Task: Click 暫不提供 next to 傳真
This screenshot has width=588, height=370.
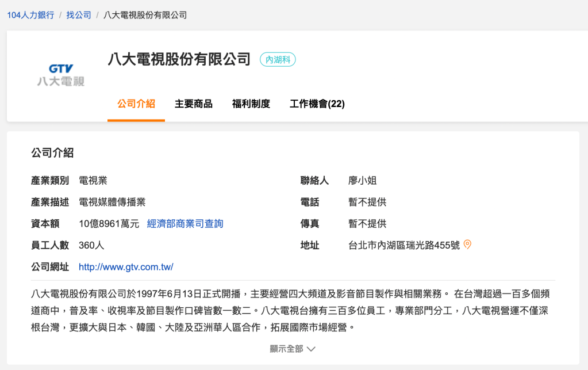Action: (x=367, y=224)
